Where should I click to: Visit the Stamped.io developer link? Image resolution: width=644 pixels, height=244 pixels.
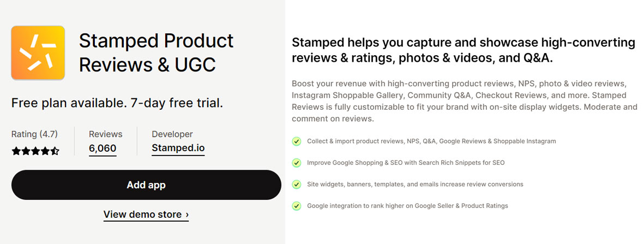178,148
